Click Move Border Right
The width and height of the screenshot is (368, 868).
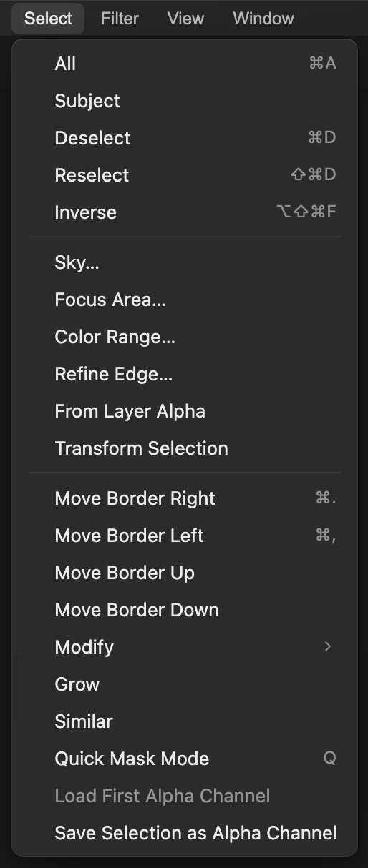[185, 498]
